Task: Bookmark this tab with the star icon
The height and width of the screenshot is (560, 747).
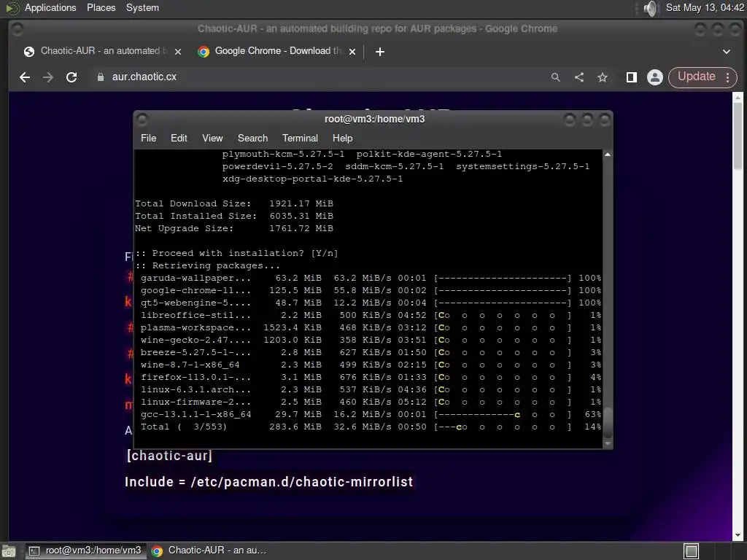Action: coord(603,77)
